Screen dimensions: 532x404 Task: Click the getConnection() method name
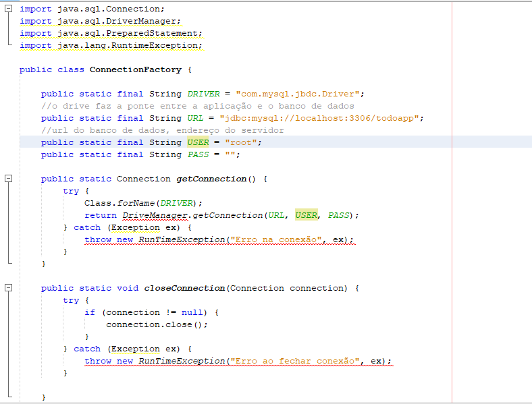pyautogui.click(x=211, y=179)
